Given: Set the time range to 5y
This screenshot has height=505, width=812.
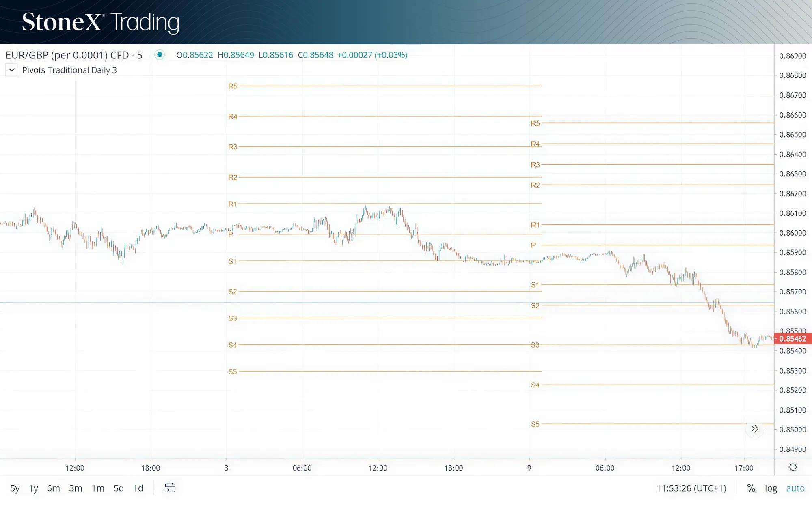Looking at the screenshot, I should 15,488.
